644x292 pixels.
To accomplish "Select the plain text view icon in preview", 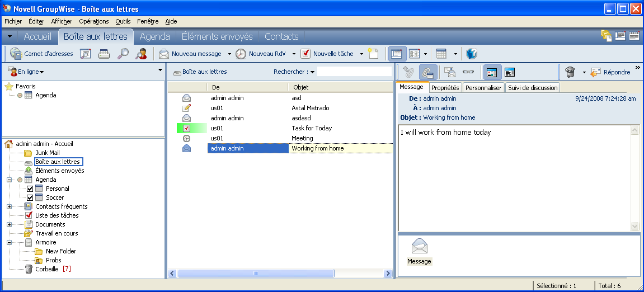I will click(510, 72).
